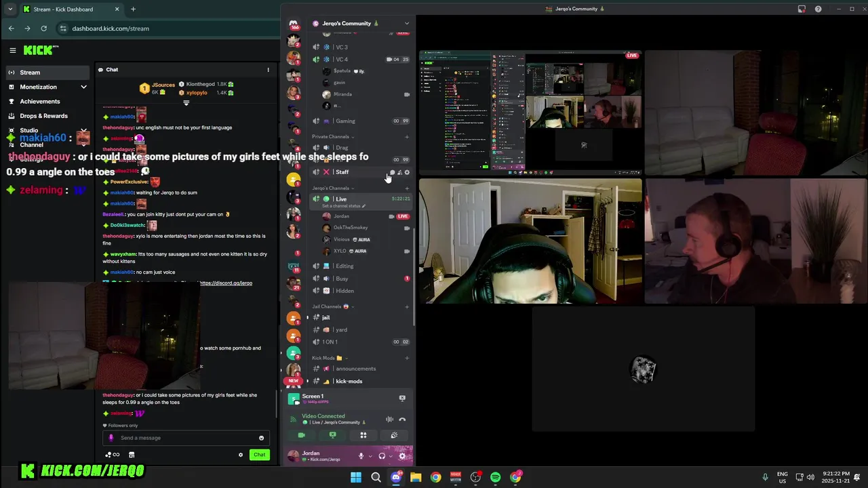Open a new browser tab
Viewport: 868px width, 488px height.
133,9
